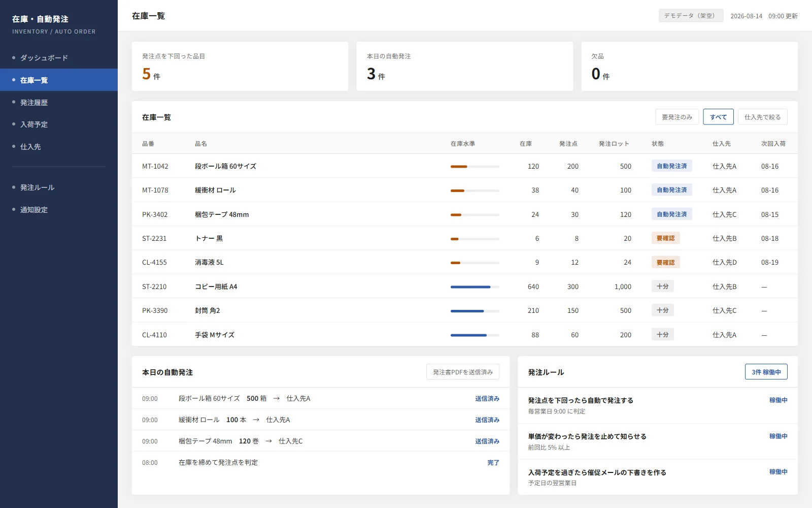Open 発注ルール sidebar item
Screen dimensions: 812x508
(59, 187)
